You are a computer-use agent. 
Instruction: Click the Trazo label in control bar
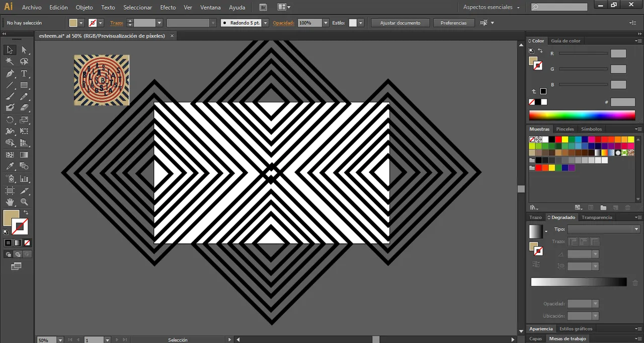coord(117,23)
